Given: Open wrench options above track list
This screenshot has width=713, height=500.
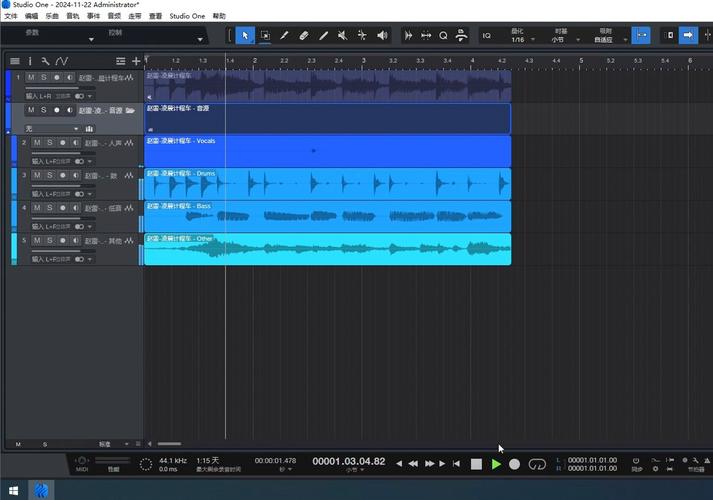Looking at the screenshot, I should [45, 61].
